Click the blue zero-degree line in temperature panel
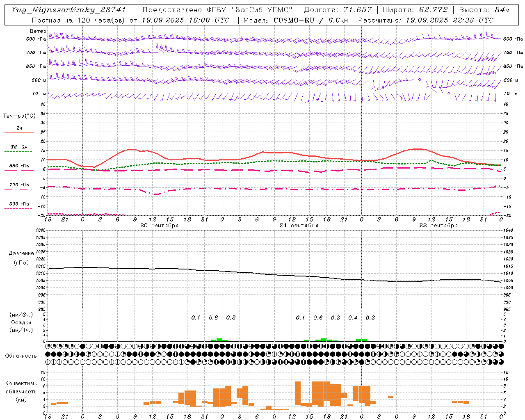 pyautogui.click(x=274, y=178)
